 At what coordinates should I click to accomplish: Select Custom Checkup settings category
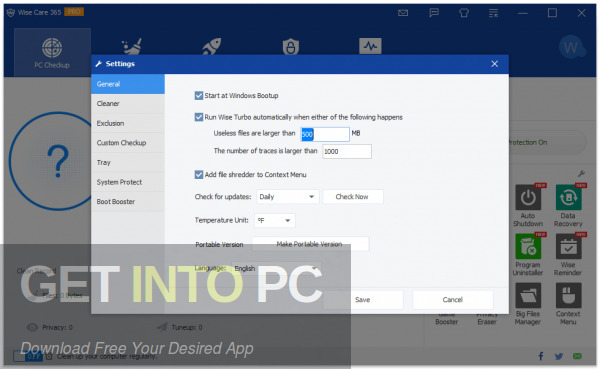tap(128, 143)
